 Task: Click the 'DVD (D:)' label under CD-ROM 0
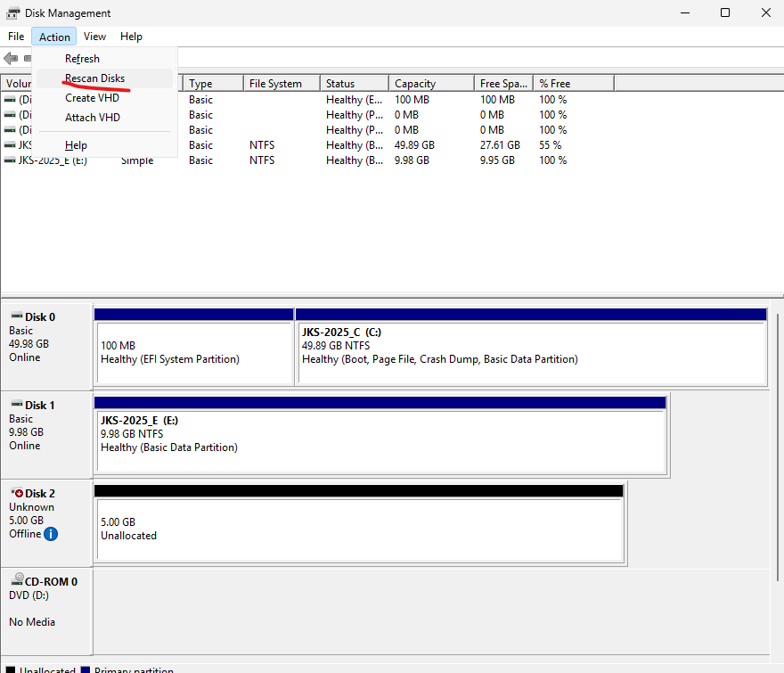click(x=29, y=595)
